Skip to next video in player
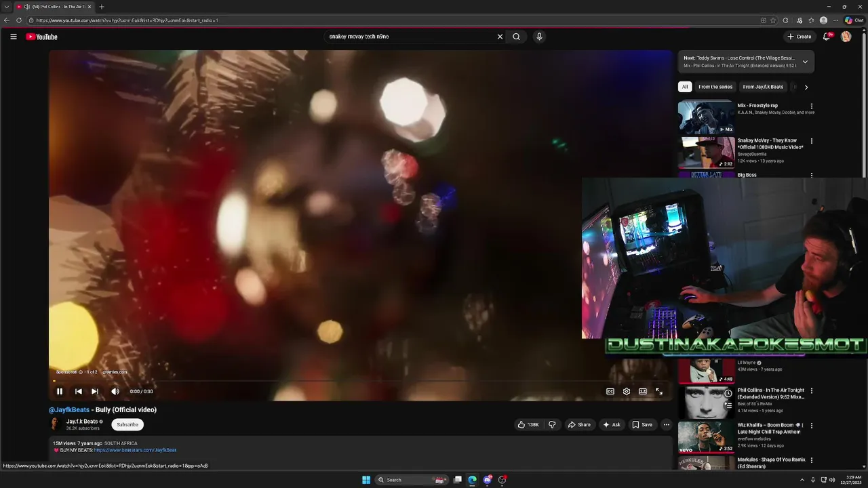Screen dimensions: 868x488 click(95, 391)
